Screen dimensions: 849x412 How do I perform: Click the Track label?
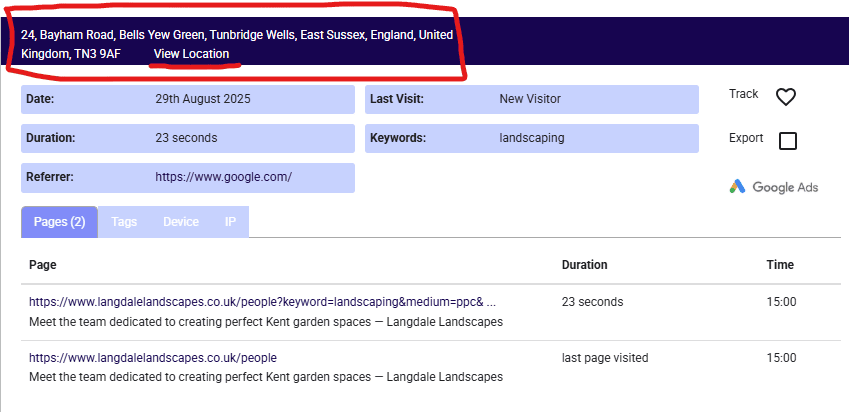(743, 94)
